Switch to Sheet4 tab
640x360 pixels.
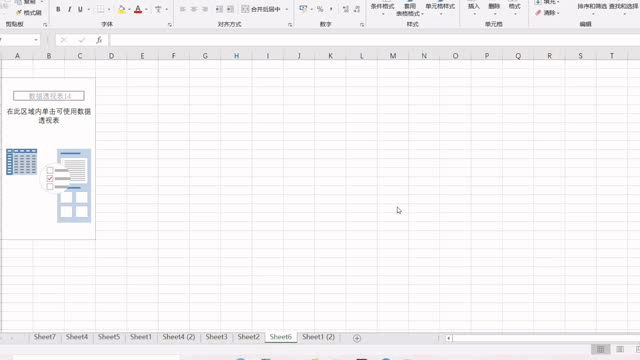(x=77, y=337)
